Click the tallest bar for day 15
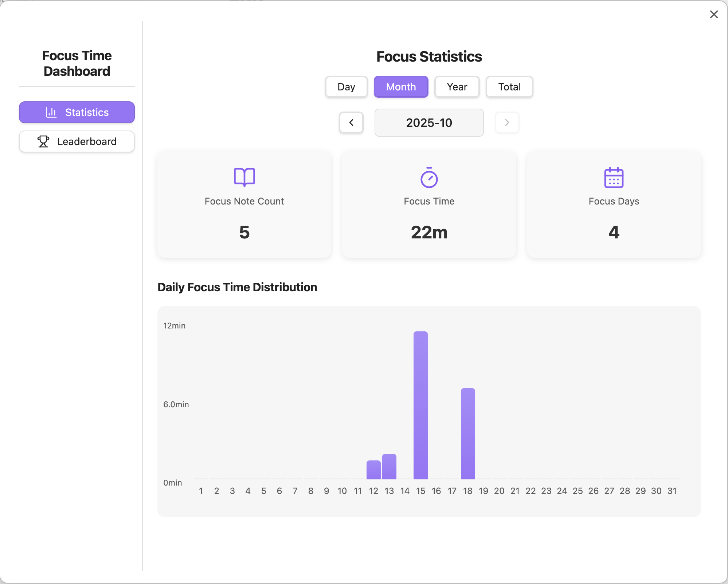728x584 pixels. (420, 405)
